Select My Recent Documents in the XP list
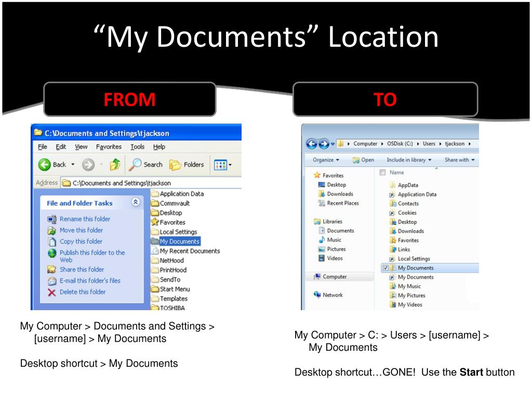Image resolution: width=532 pixels, height=399 pixels. (x=185, y=251)
